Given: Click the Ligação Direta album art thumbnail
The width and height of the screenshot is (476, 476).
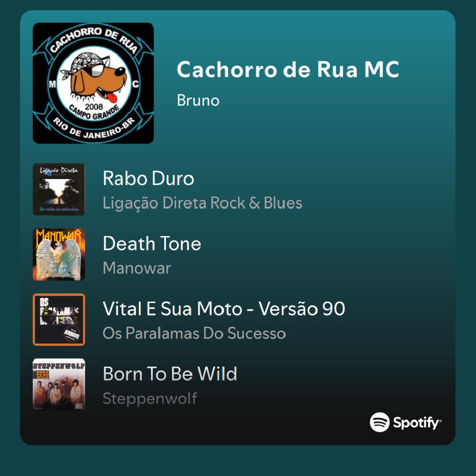Looking at the screenshot, I should tap(59, 189).
